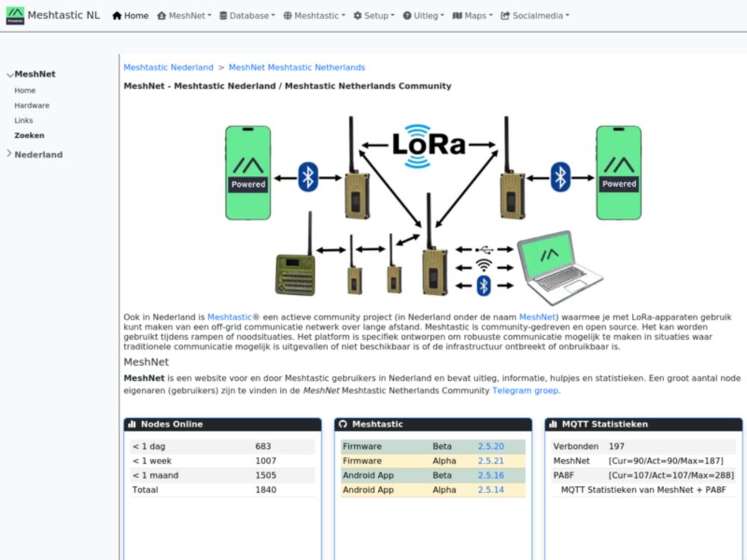Click the Totaal value 1840
The width and height of the screenshot is (747, 560).
265,490
